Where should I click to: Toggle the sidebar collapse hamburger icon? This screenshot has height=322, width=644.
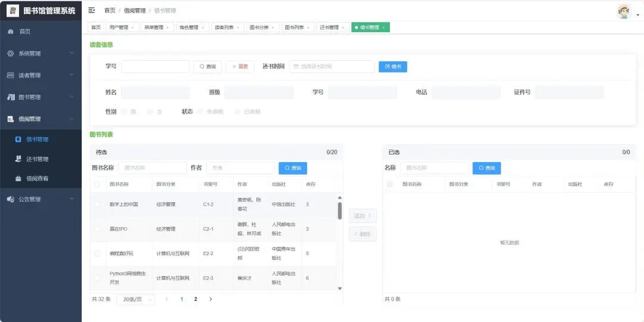pyautogui.click(x=92, y=10)
